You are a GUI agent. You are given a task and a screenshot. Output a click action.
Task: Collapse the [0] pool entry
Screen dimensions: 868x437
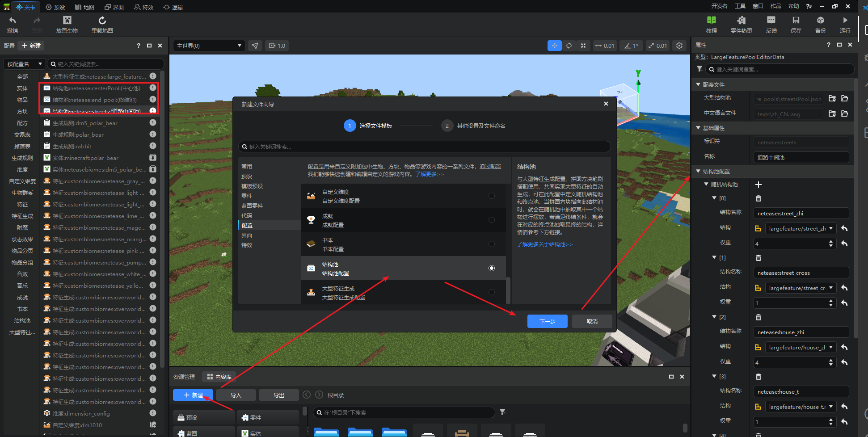[714, 198]
